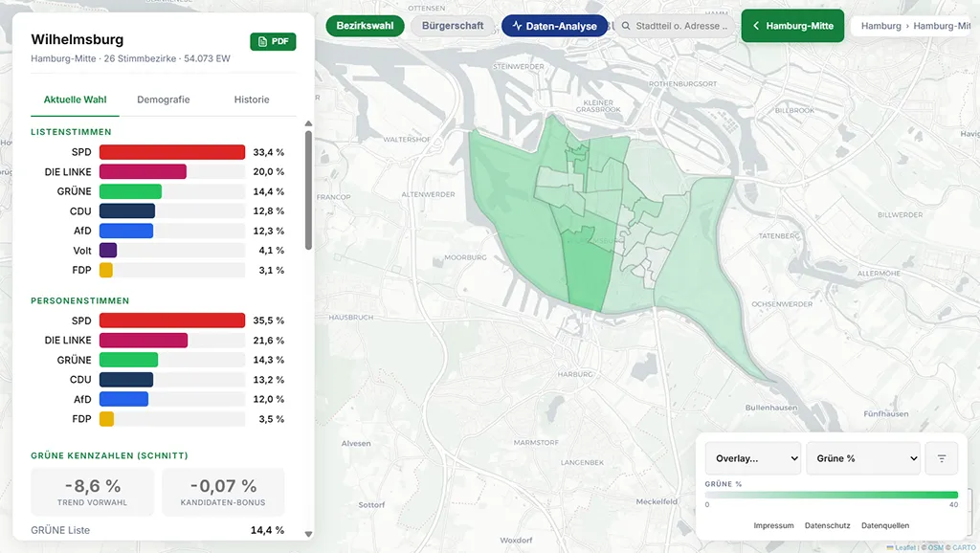Open the Datenquellen link
Image resolution: width=980 pixels, height=553 pixels.
(x=885, y=525)
